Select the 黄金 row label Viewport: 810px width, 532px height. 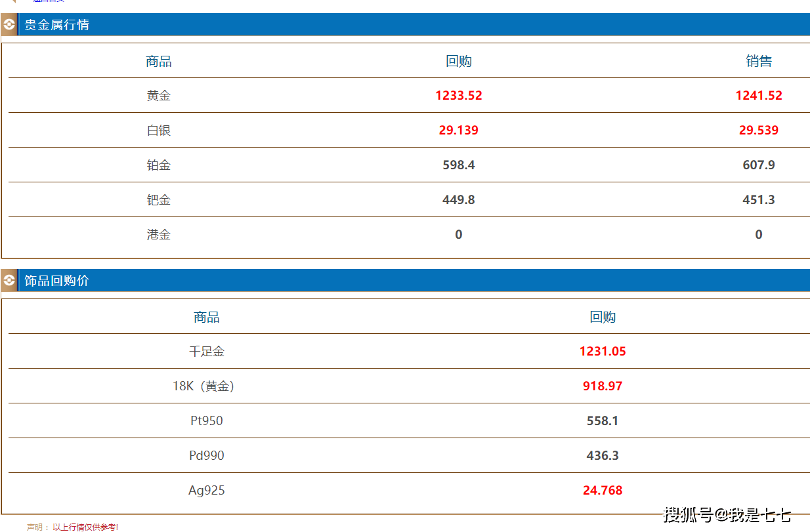[x=159, y=96]
